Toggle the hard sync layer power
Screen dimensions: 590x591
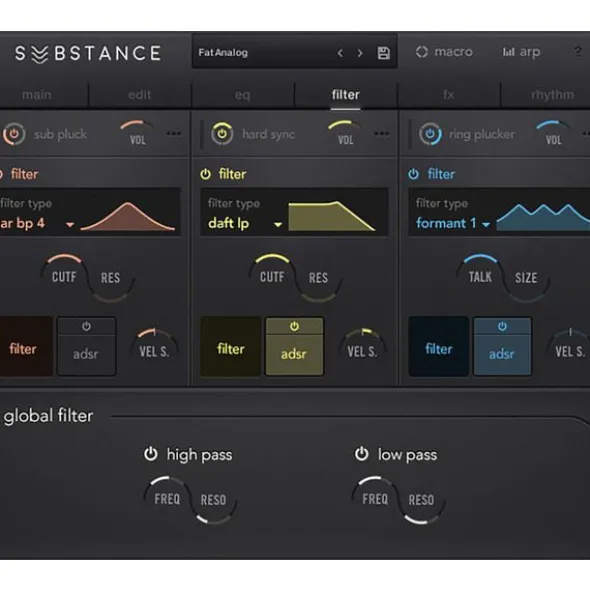click(x=222, y=134)
